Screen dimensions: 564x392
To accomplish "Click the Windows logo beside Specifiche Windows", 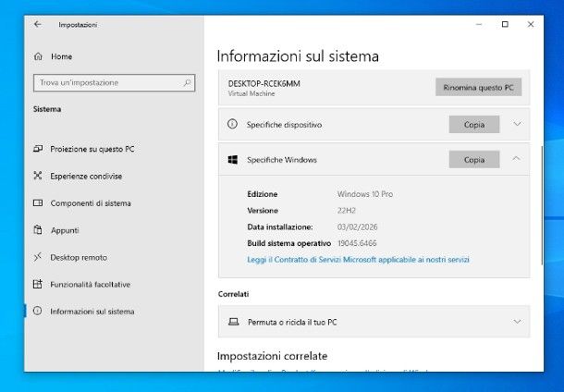I will [x=233, y=160].
